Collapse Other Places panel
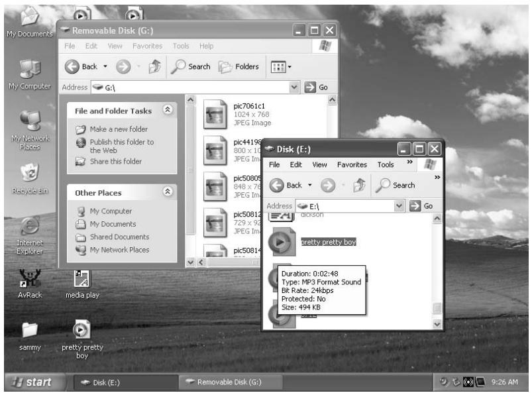The width and height of the screenshot is (532, 393). 168,192
